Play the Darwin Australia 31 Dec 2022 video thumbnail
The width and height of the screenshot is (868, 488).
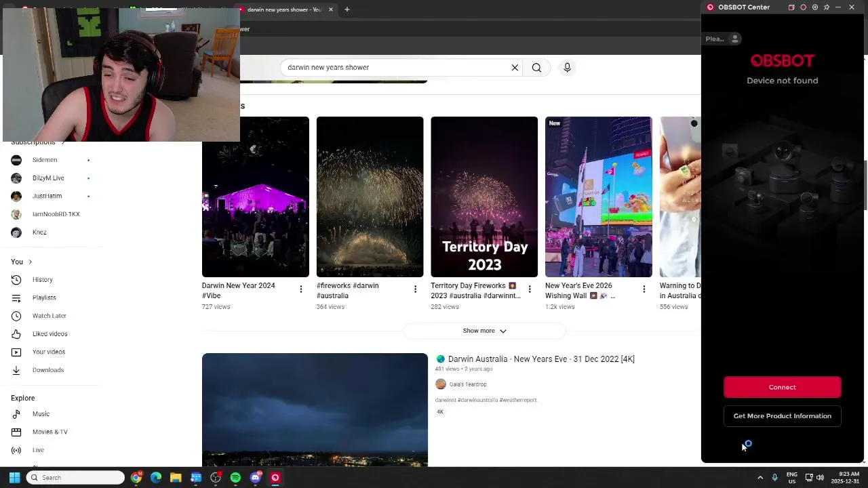coord(315,409)
